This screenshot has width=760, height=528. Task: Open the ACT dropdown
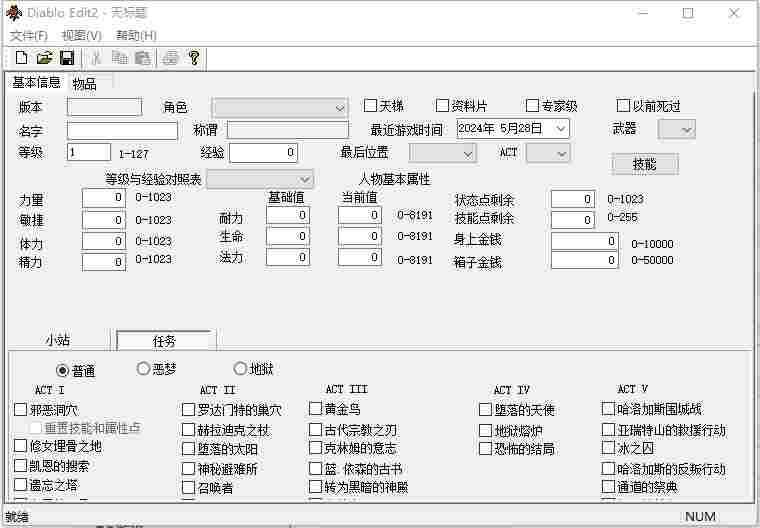coord(548,154)
